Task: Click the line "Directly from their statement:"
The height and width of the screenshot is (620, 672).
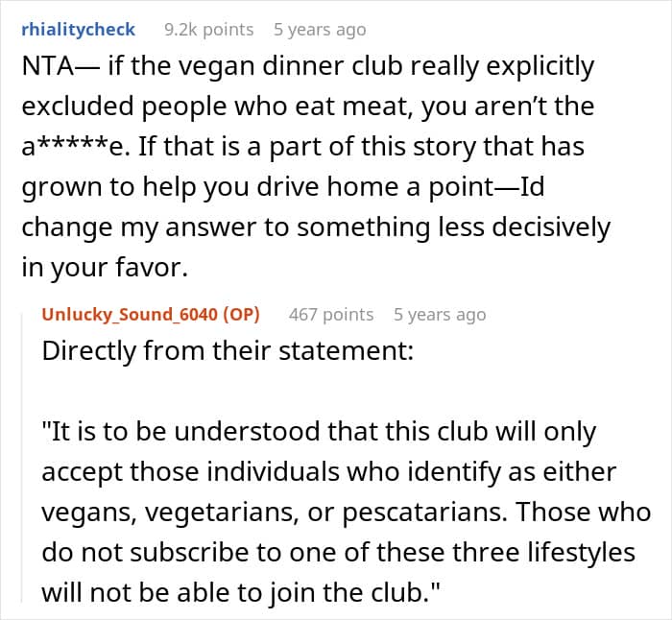Action: 227,350
